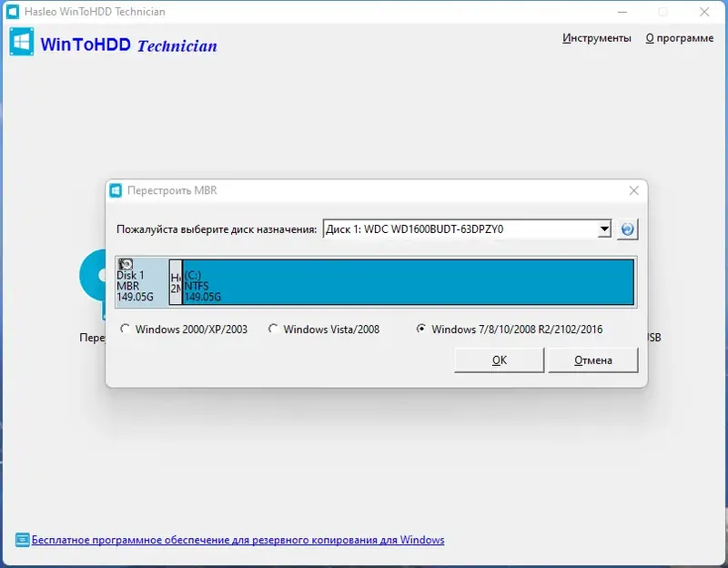Click the Диск 1: WDC WD1600BUDT combo box
This screenshot has height=568, width=728.
coord(467,229)
